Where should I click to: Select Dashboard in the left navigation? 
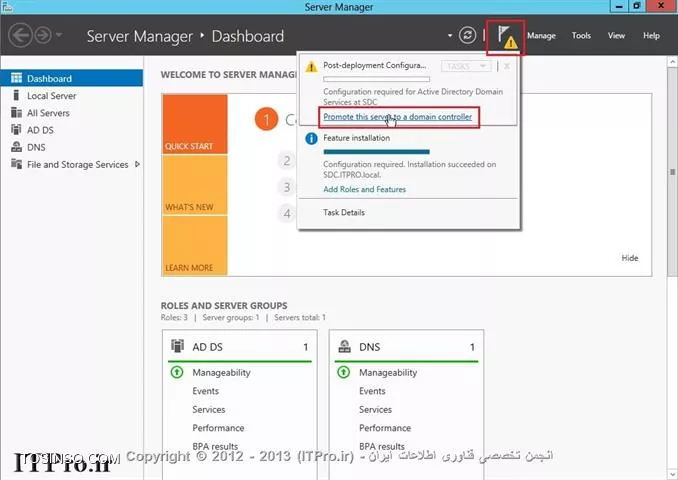(x=72, y=78)
